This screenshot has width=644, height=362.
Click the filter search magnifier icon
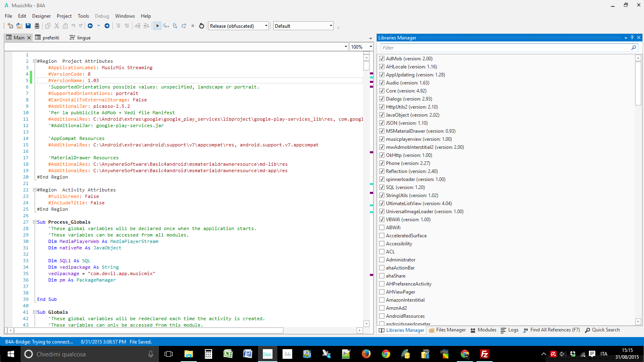point(634,47)
